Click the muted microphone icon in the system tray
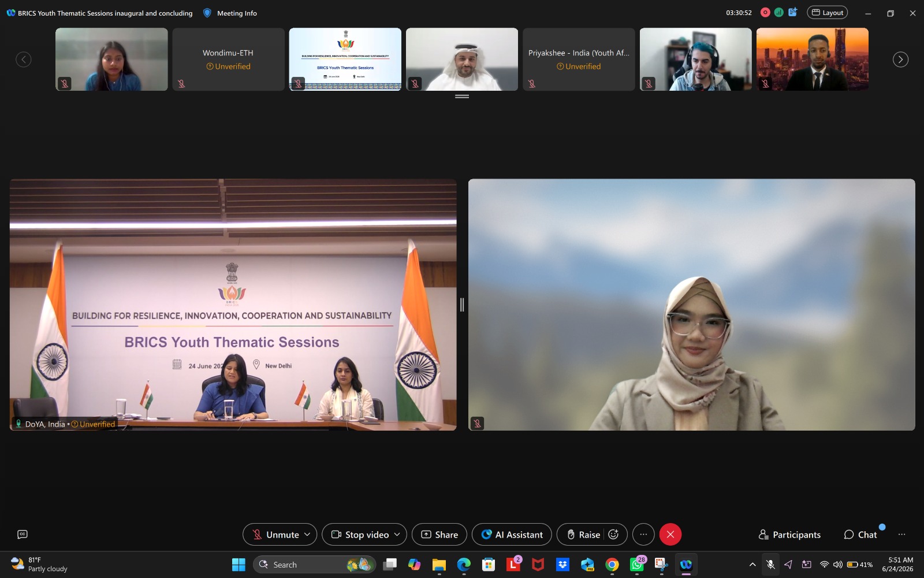Viewport: 924px width, 578px height. 770,565
